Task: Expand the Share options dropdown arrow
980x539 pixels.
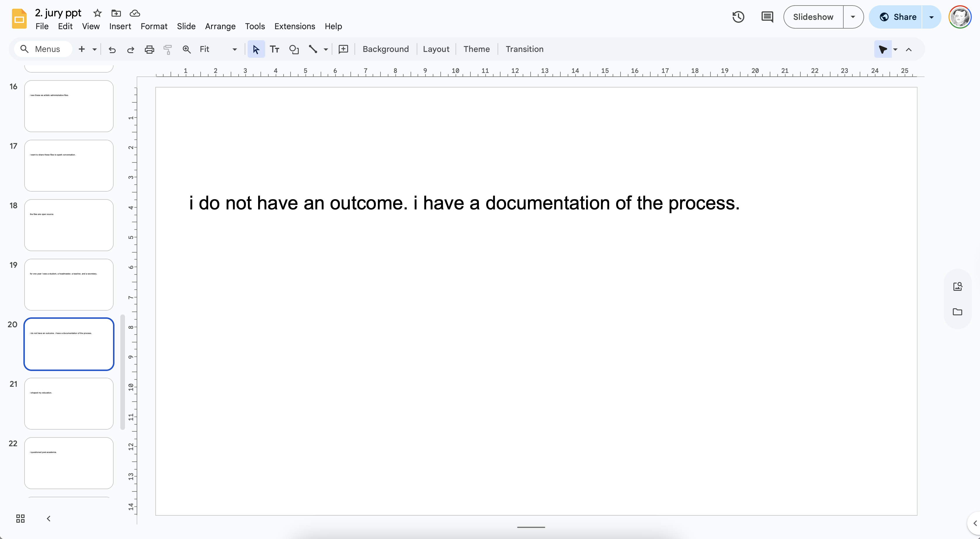Action: coord(931,17)
